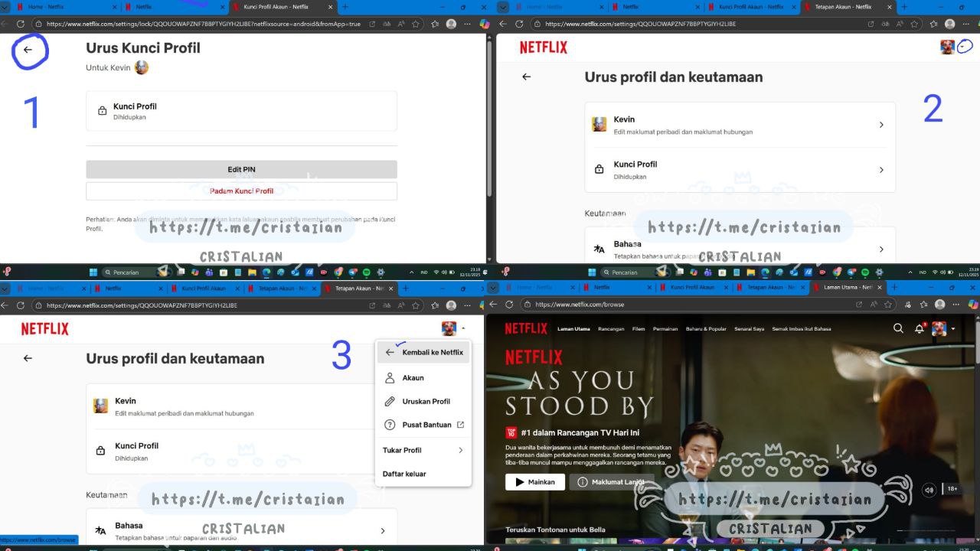Expand Bahasa row chevron in window labeled 3
Image resolution: width=980 pixels, height=551 pixels.
click(383, 530)
